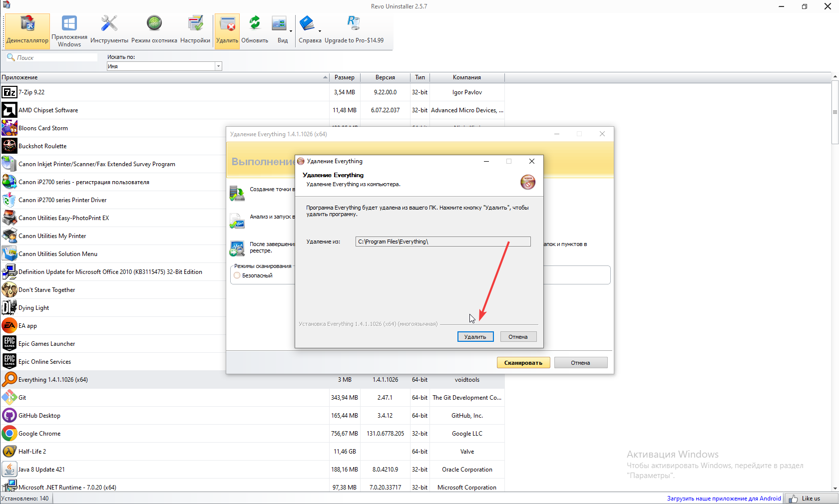
Task: Sort by the Размер column
Action: [x=345, y=77]
